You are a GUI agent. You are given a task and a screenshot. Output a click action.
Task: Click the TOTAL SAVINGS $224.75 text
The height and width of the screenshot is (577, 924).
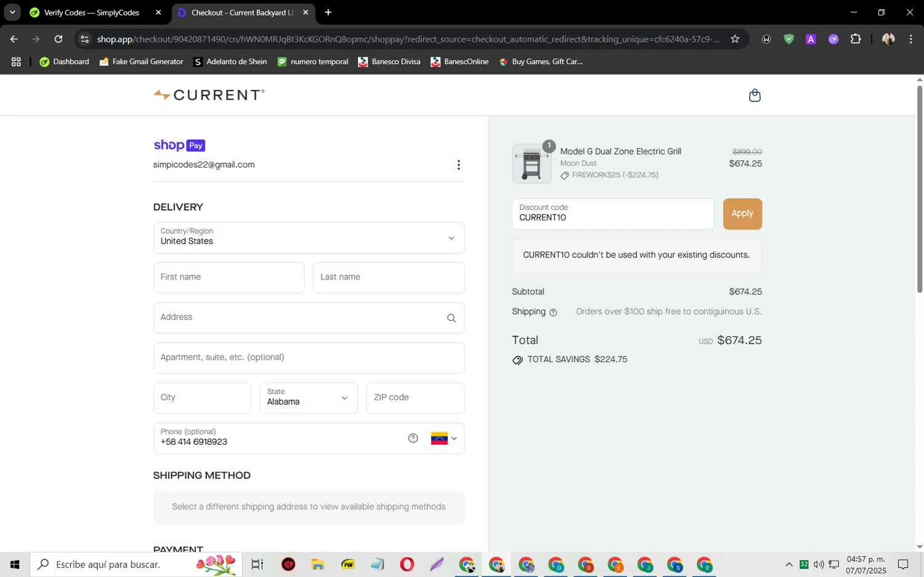click(577, 359)
